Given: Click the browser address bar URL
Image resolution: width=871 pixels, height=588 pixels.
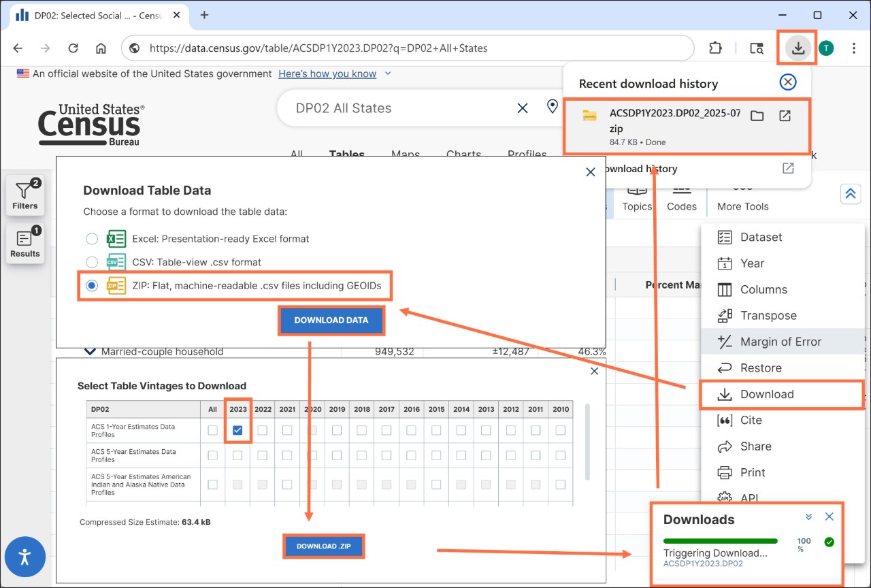Looking at the screenshot, I should [x=318, y=48].
